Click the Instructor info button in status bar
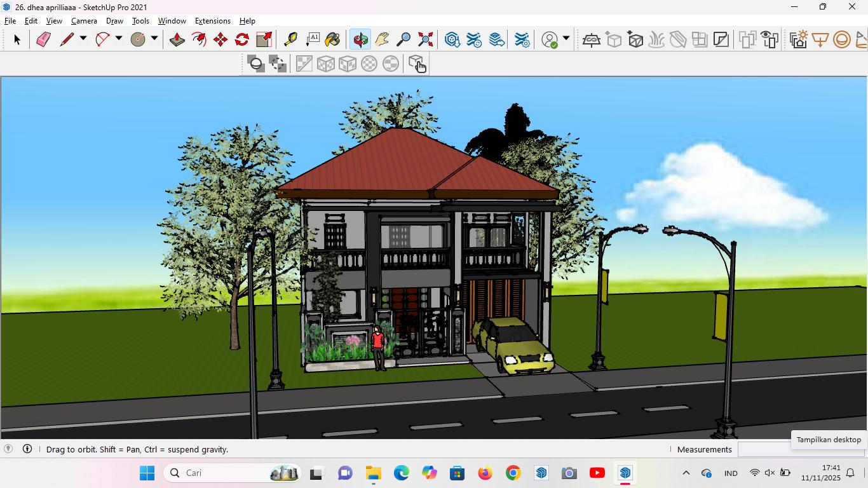868x488 pixels. [27, 449]
